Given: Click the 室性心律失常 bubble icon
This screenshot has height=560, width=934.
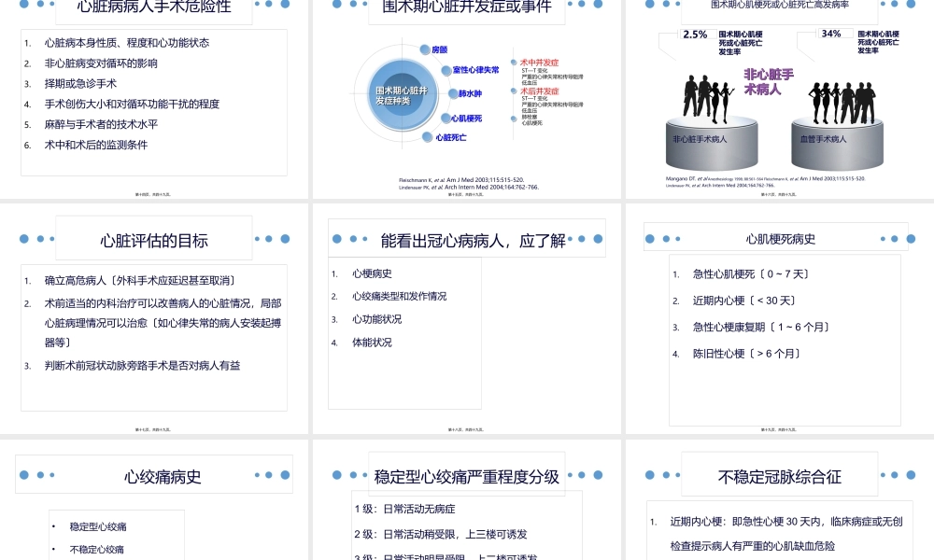Looking at the screenshot, I should click(446, 69).
